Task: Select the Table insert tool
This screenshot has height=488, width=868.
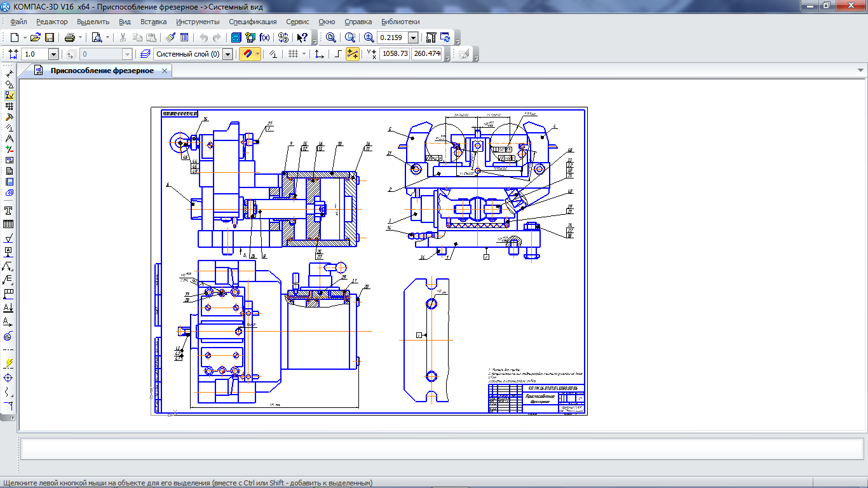Action: click(x=9, y=224)
